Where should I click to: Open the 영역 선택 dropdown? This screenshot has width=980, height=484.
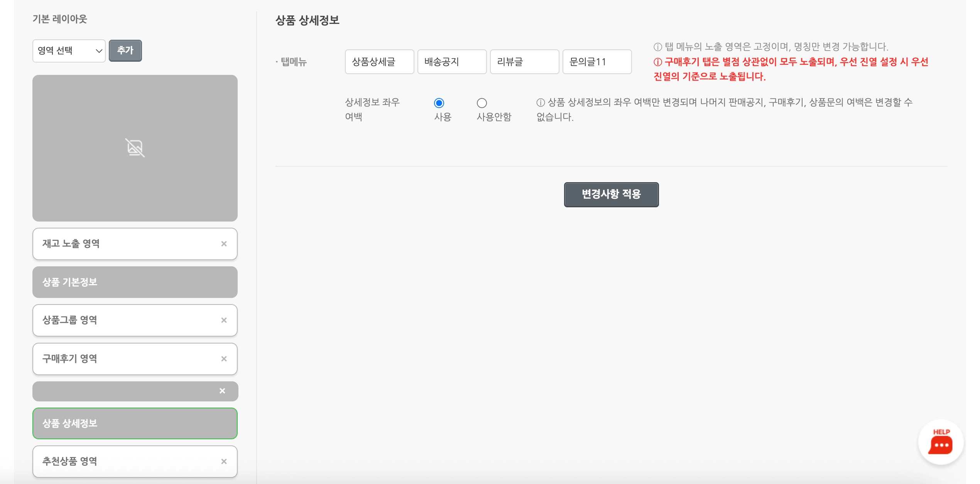click(x=69, y=51)
